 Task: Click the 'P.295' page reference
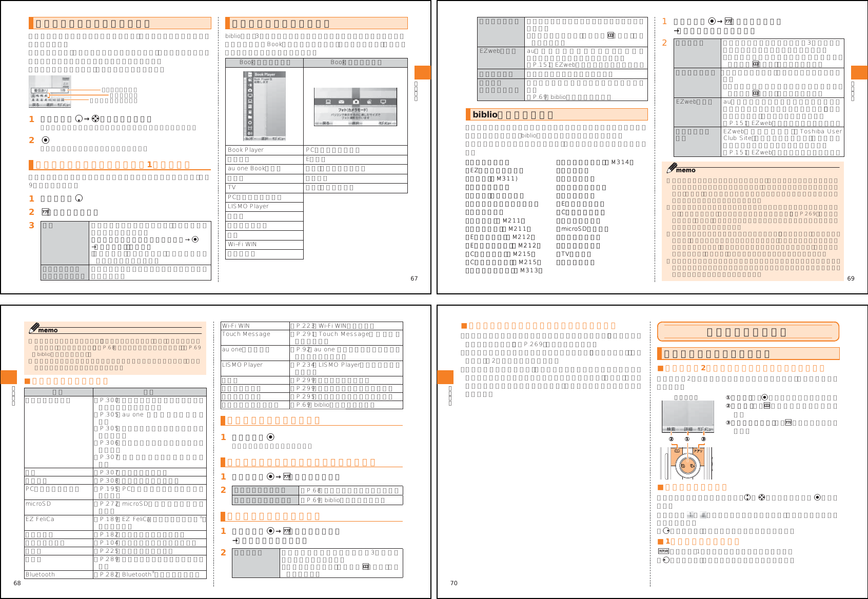click(x=305, y=397)
